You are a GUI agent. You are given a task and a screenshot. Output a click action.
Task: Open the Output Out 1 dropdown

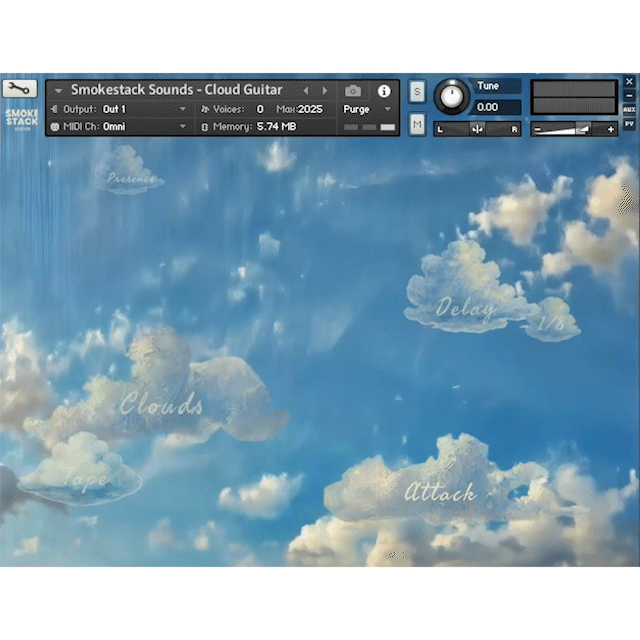point(145,109)
